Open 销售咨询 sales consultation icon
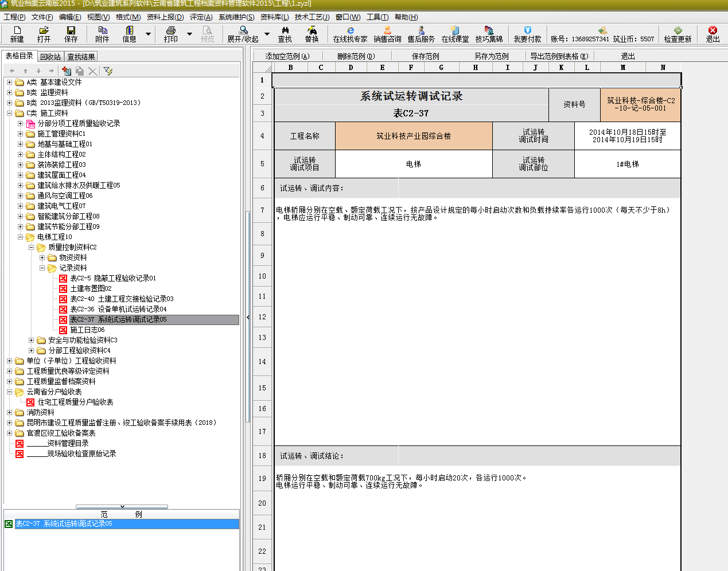The width and height of the screenshot is (728, 571). click(x=387, y=34)
